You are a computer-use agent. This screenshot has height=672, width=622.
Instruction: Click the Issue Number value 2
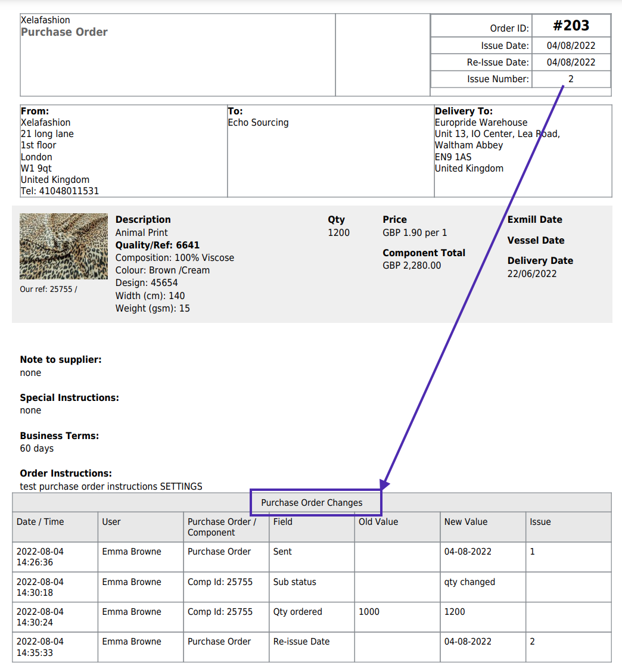pos(571,79)
